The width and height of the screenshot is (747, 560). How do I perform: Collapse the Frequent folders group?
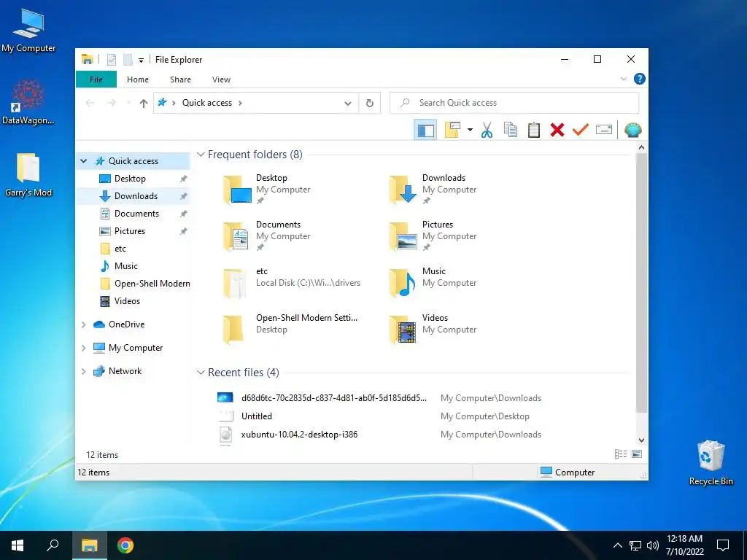click(201, 155)
